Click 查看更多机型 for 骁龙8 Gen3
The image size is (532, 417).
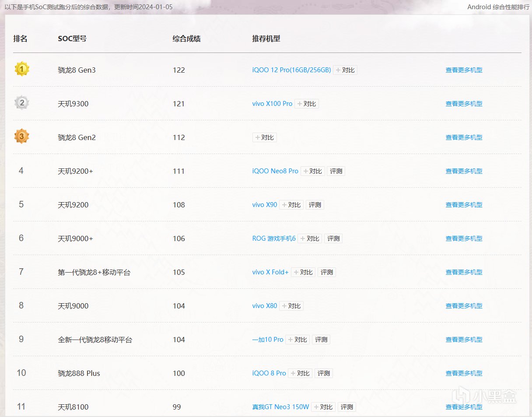[x=464, y=70]
